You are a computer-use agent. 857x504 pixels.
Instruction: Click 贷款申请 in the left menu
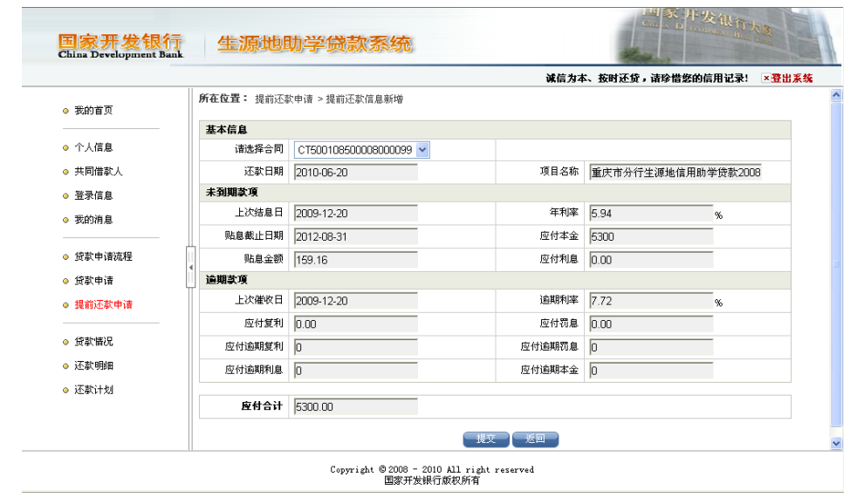coord(93,281)
